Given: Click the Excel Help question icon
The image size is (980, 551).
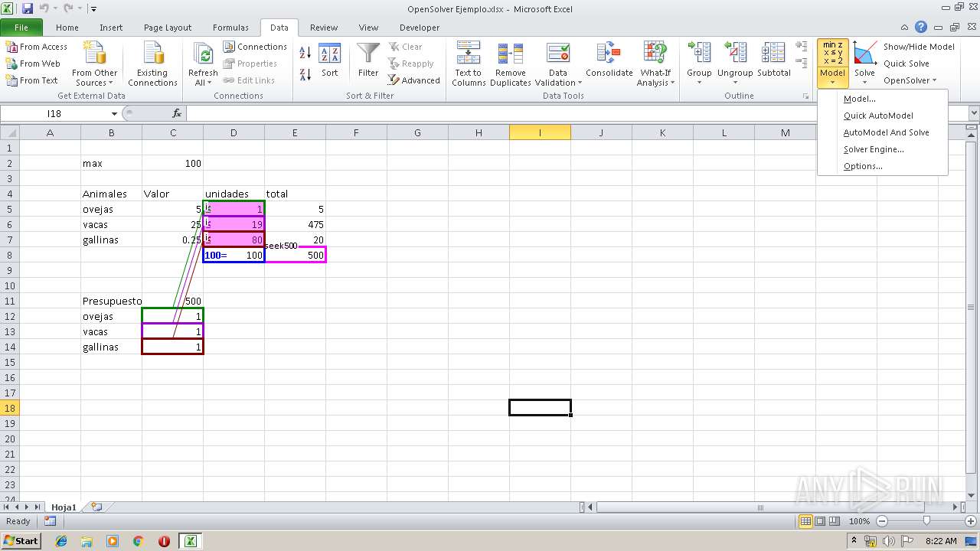Looking at the screenshot, I should point(921,28).
